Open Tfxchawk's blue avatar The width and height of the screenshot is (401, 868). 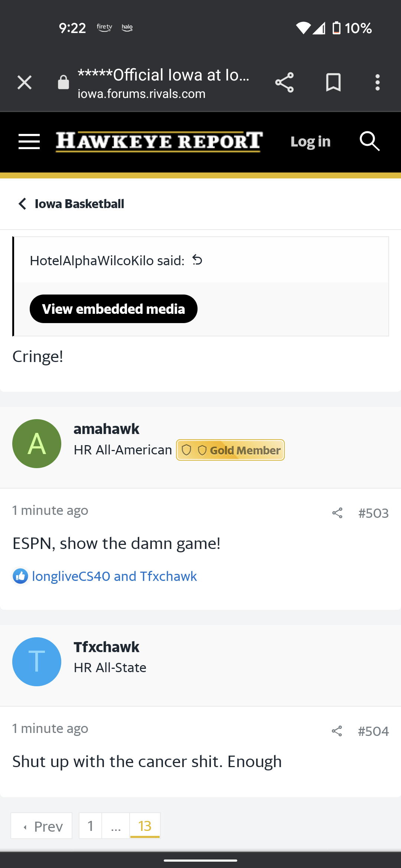click(x=37, y=662)
